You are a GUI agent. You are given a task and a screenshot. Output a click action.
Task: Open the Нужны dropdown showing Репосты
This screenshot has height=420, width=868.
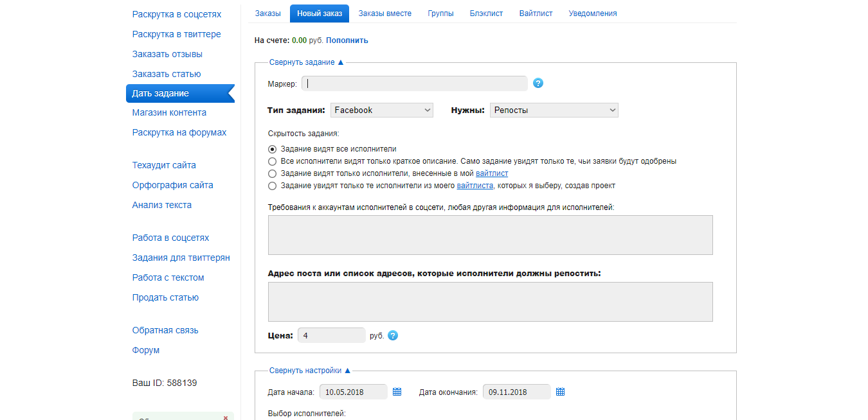554,110
